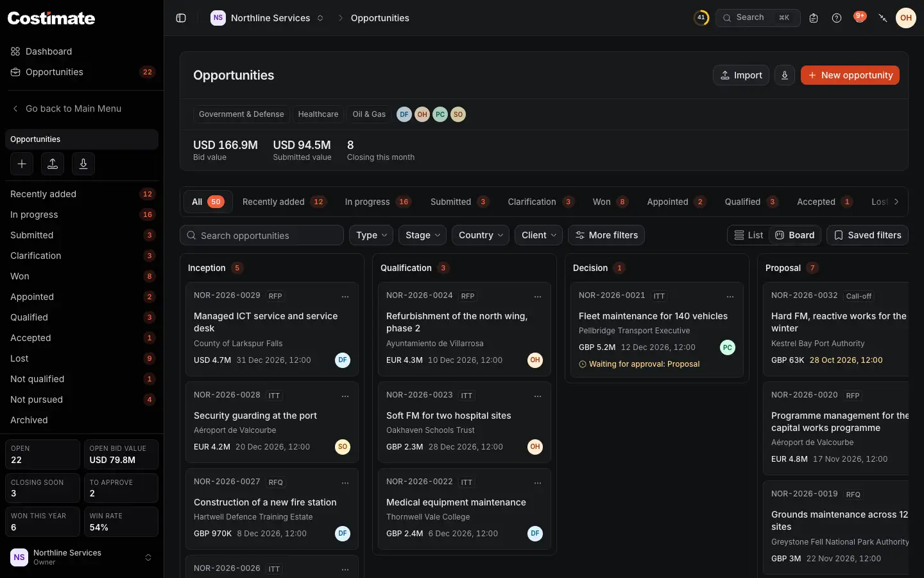Toggle the PC avatar filter
This screenshot has height=578, width=924.
[440, 114]
